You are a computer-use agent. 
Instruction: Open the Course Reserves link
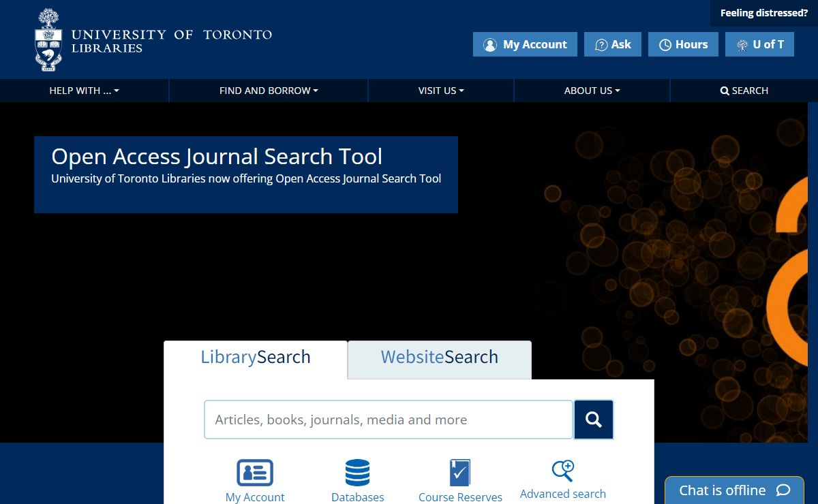[x=460, y=497]
